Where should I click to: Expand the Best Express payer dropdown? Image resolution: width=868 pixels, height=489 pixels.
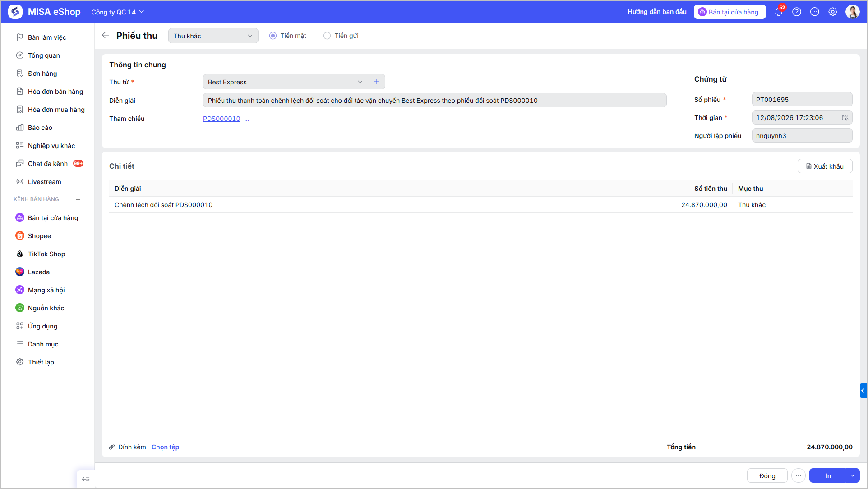click(360, 82)
